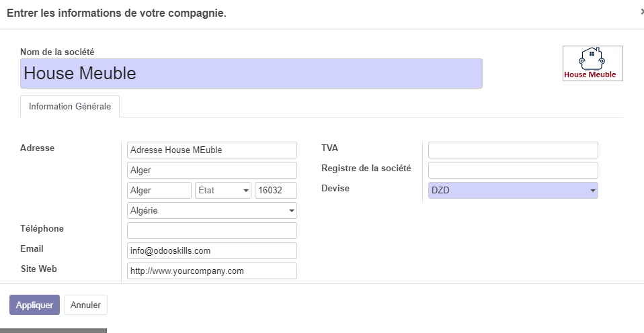This screenshot has height=333, width=644.
Task: Focus the empty Téléphone field
Action: pos(212,231)
